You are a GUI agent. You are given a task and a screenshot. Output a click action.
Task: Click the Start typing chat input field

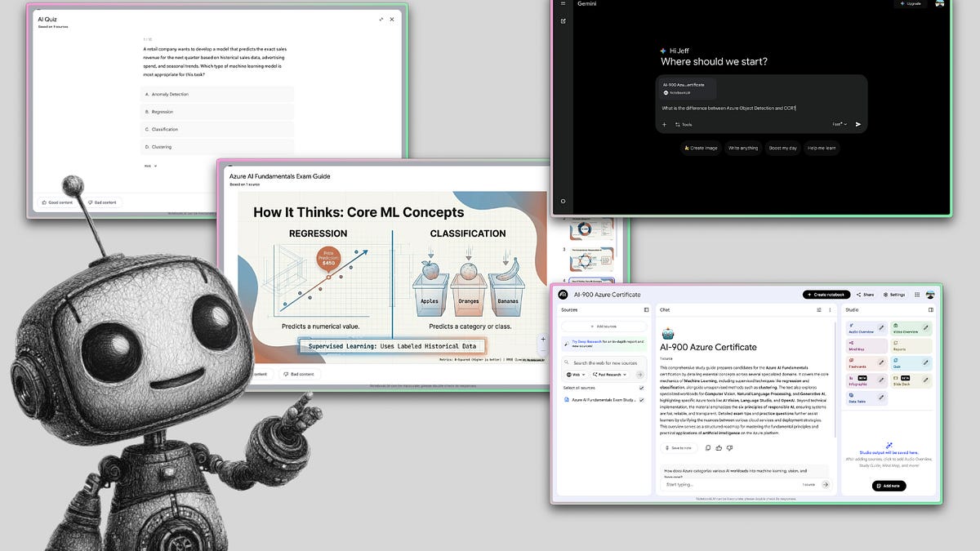[x=702, y=485]
